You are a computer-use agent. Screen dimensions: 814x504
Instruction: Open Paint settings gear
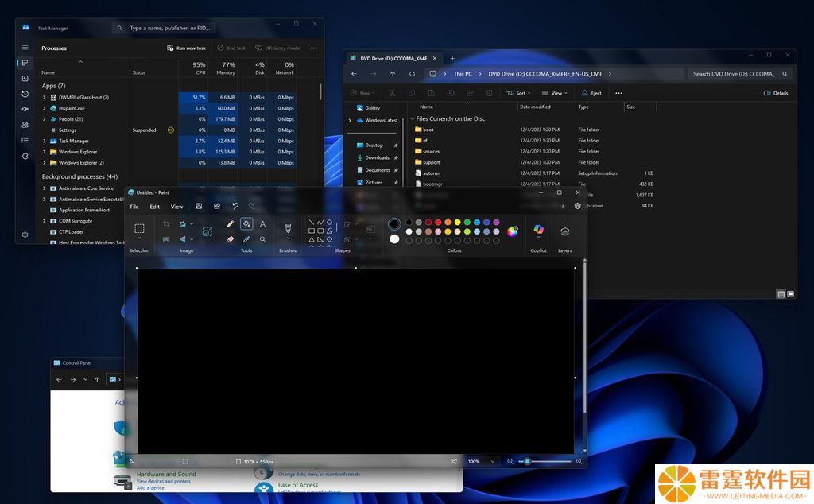pos(577,206)
